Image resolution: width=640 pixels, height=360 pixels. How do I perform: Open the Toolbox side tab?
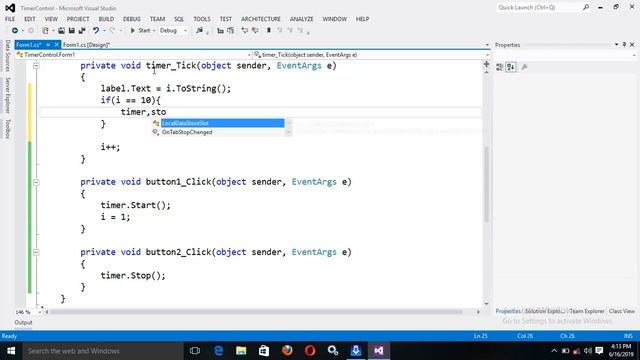coord(7,129)
